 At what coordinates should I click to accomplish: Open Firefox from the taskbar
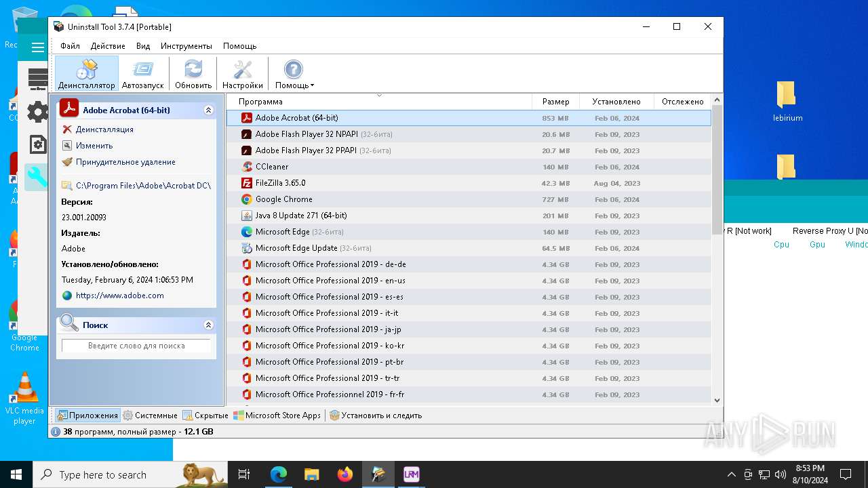coord(344,474)
